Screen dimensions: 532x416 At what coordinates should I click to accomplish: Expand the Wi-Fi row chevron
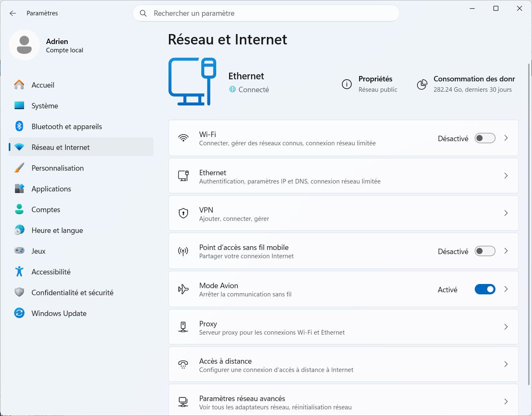506,138
